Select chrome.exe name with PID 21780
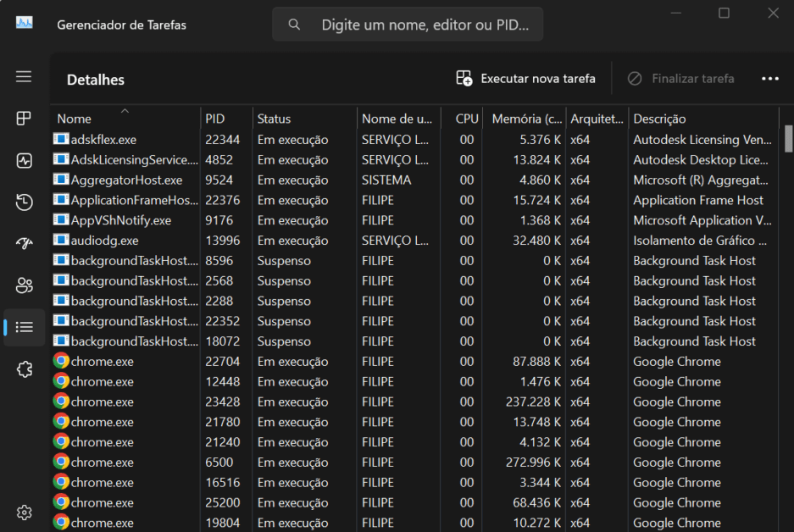This screenshot has width=794, height=532. tap(103, 422)
